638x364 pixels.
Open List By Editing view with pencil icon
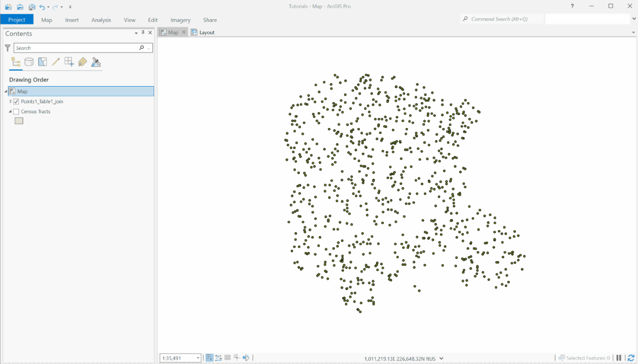click(x=55, y=62)
